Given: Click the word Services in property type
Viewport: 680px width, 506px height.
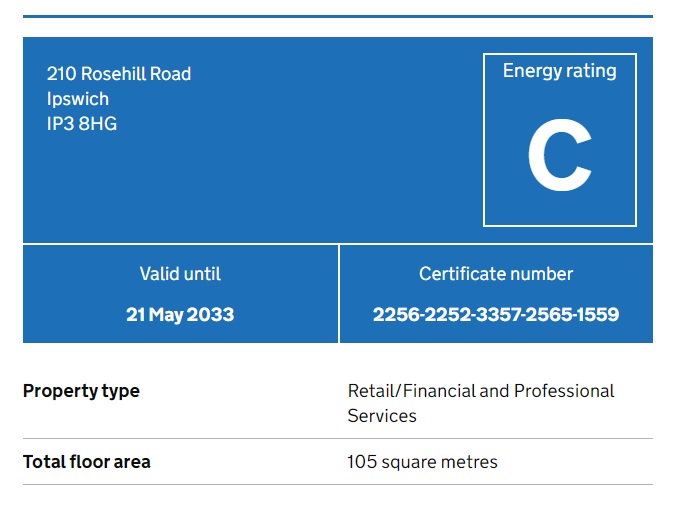Looking at the screenshot, I should coord(382,415).
